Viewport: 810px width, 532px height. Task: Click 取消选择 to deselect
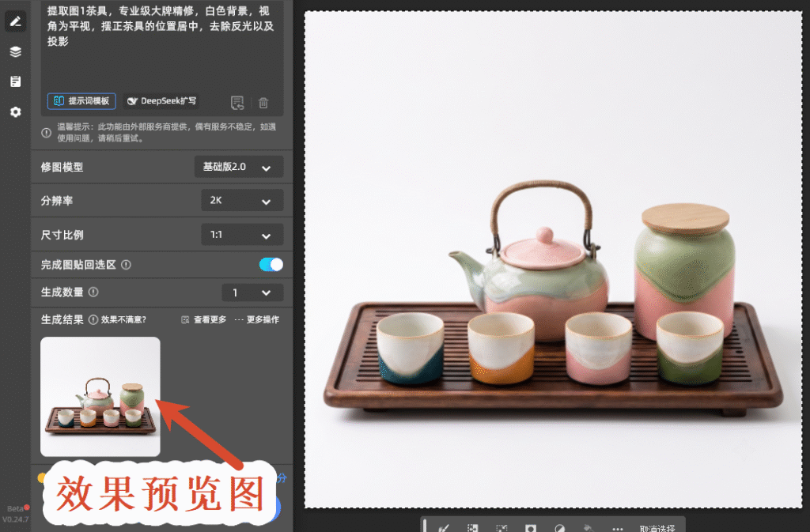(x=657, y=528)
